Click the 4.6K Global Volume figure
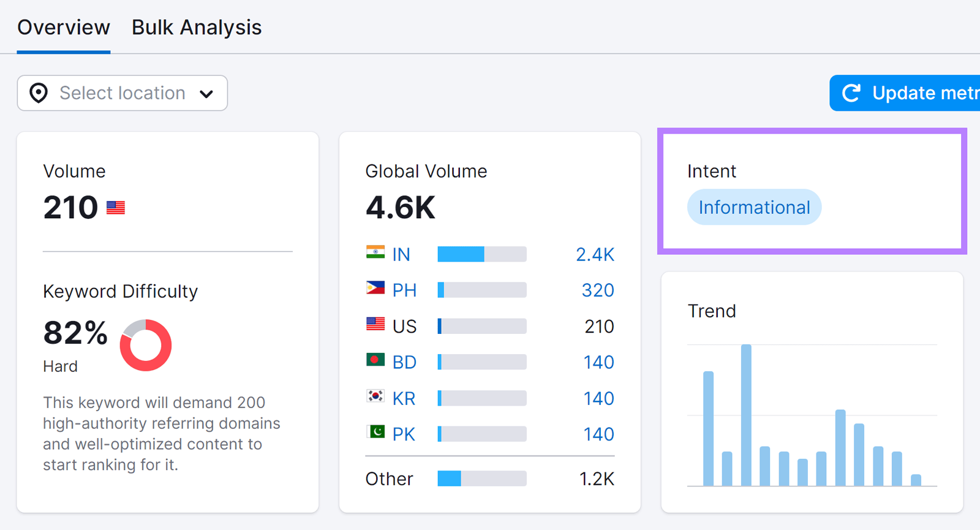Image resolution: width=980 pixels, height=530 pixels. [401, 207]
